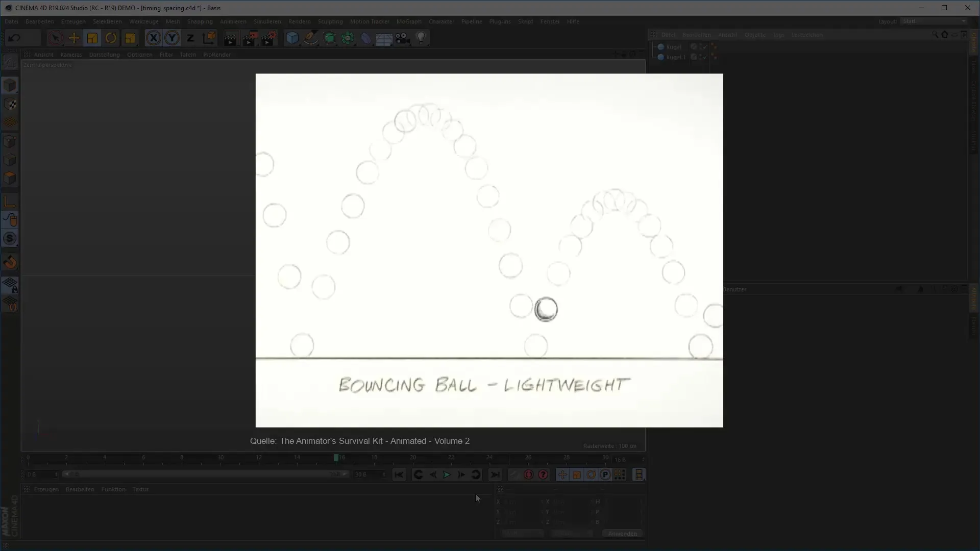Toggle enable checkmark of Kugel
This screenshot has height=551, width=980.
pos(704,47)
